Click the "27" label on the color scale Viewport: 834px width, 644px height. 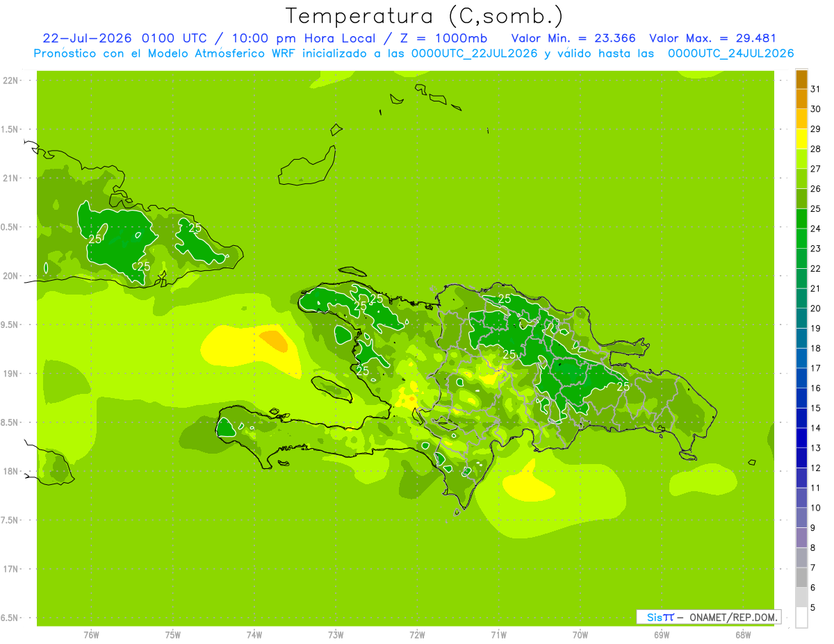815,169
